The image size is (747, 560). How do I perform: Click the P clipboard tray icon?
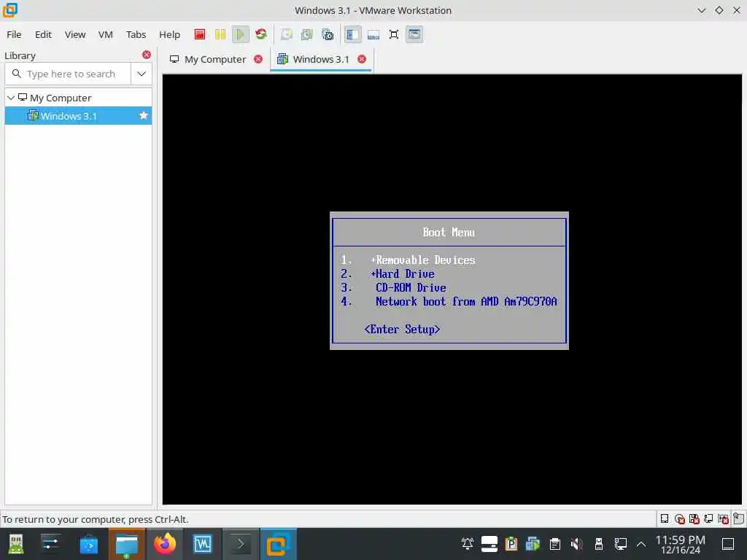pos(511,543)
